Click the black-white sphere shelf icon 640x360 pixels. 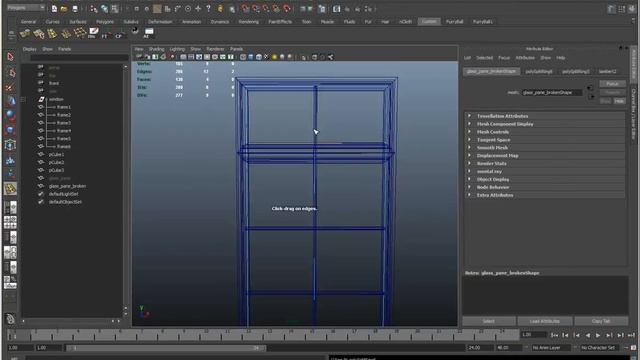(x=135, y=31)
